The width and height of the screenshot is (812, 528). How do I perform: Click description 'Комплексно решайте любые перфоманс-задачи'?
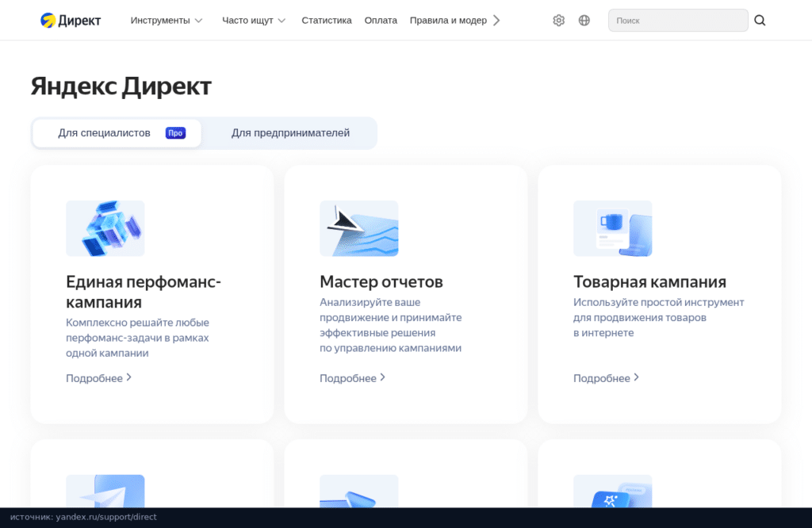pyautogui.click(x=137, y=338)
